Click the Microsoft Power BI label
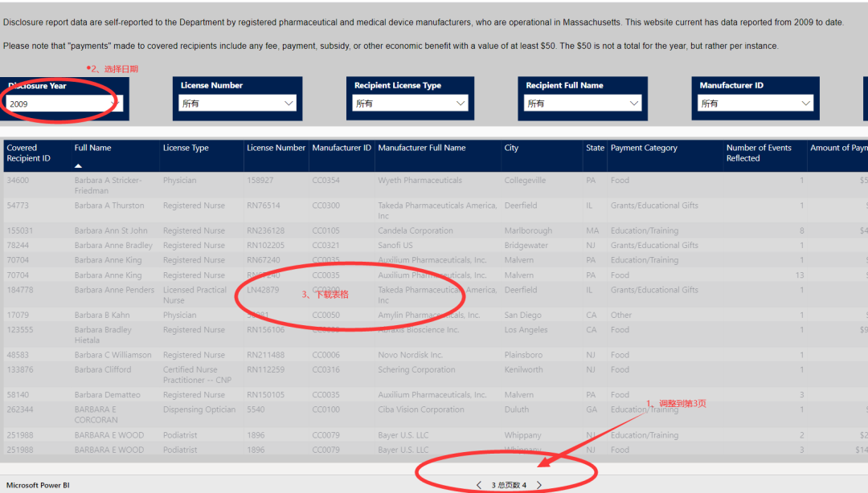The height and width of the screenshot is (493, 868). tap(38, 485)
